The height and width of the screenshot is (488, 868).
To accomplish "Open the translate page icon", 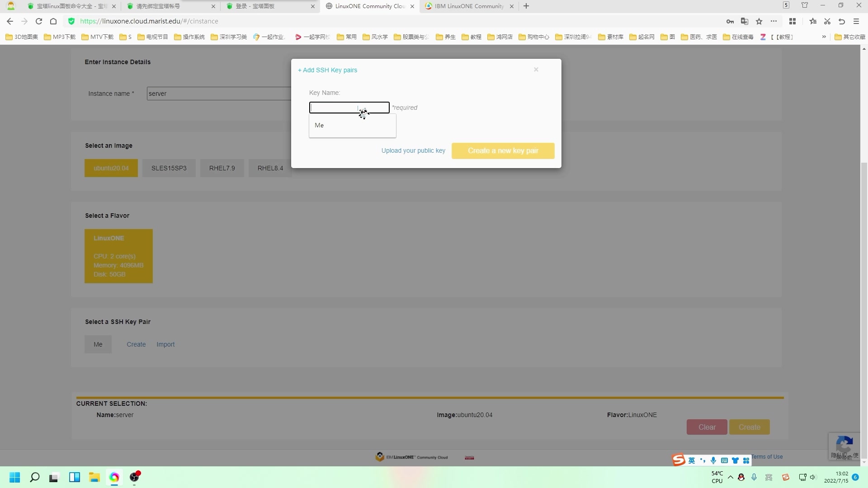I will click(745, 21).
